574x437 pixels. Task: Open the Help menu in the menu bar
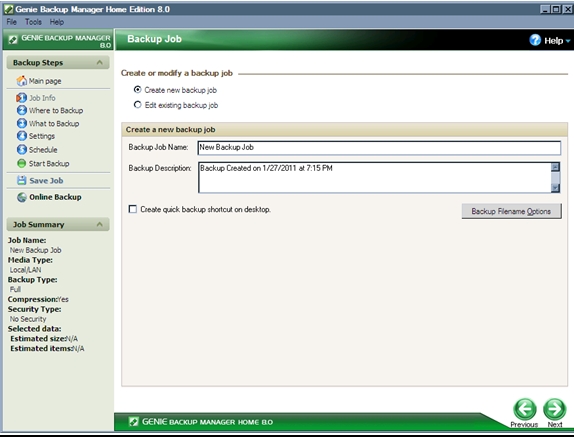(57, 22)
